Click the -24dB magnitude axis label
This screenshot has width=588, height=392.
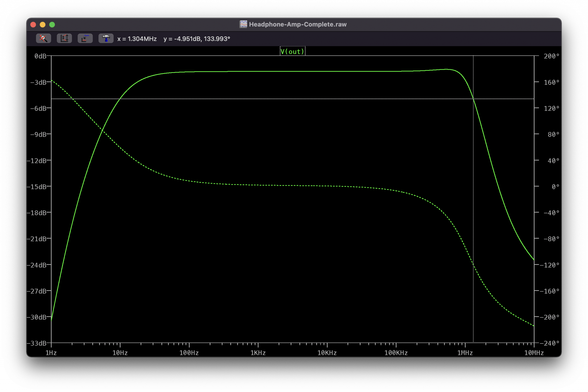36,265
